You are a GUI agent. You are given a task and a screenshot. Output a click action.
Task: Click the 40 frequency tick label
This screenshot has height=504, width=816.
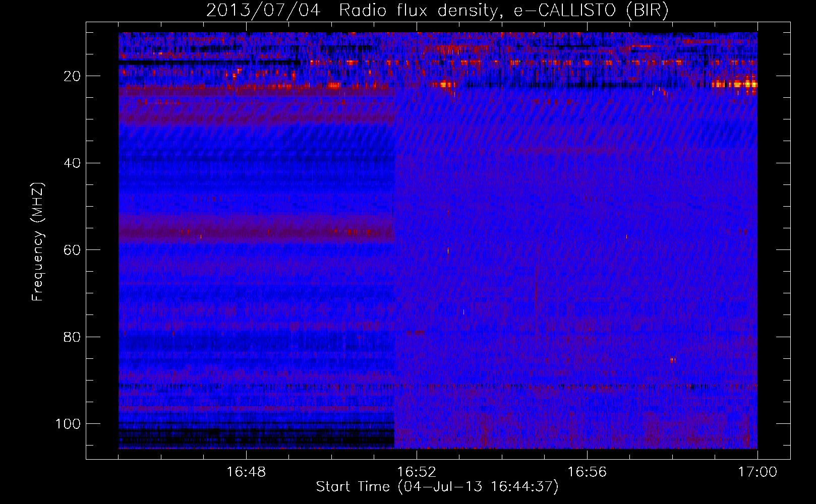(73, 163)
